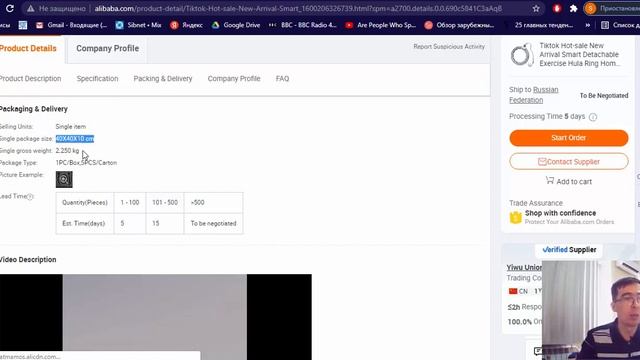This screenshot has width=640, height=360.
Task: Click the Tiktok Hot-sale product title
Action: pyautogui.click(x=580, y=55)
